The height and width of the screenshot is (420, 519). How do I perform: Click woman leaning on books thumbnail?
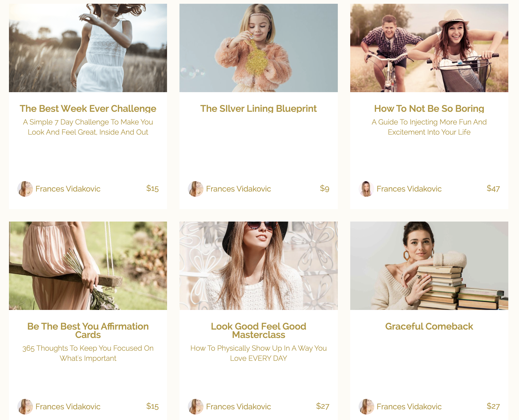point(429,266)
